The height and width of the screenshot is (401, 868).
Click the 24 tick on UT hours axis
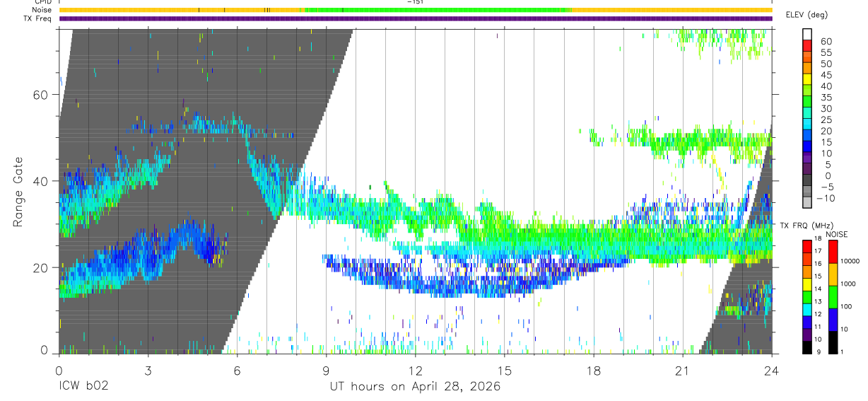coord(771,369)
